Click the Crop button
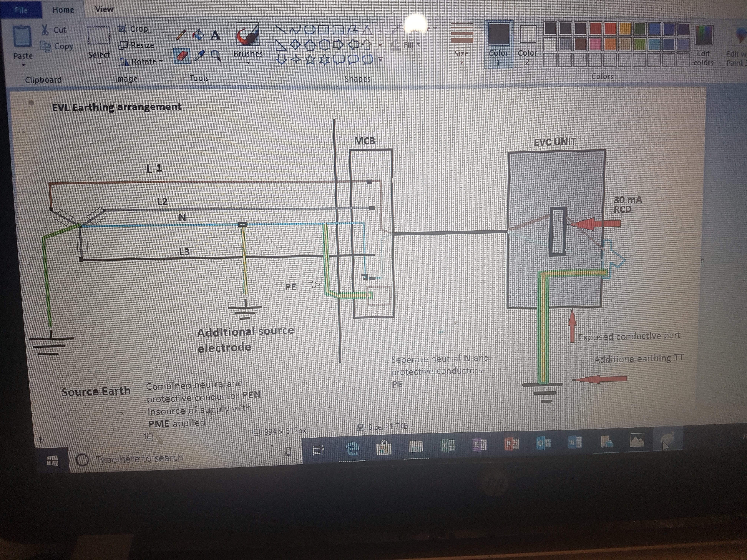 [x=133, y=29]
